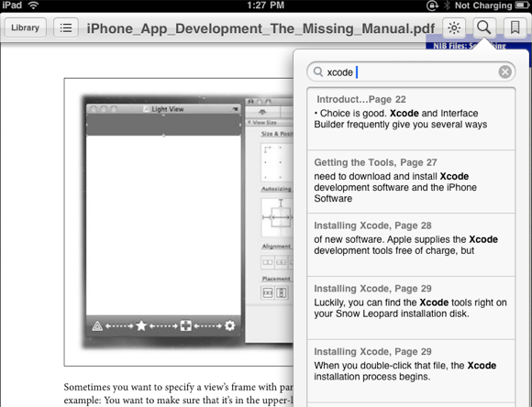Tap the rotation lock status icon
532x407 pixels.
(x=432, y=5)
